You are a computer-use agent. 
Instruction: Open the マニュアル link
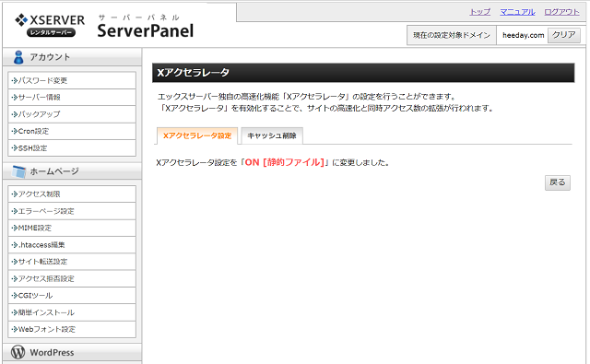[517, 12]
